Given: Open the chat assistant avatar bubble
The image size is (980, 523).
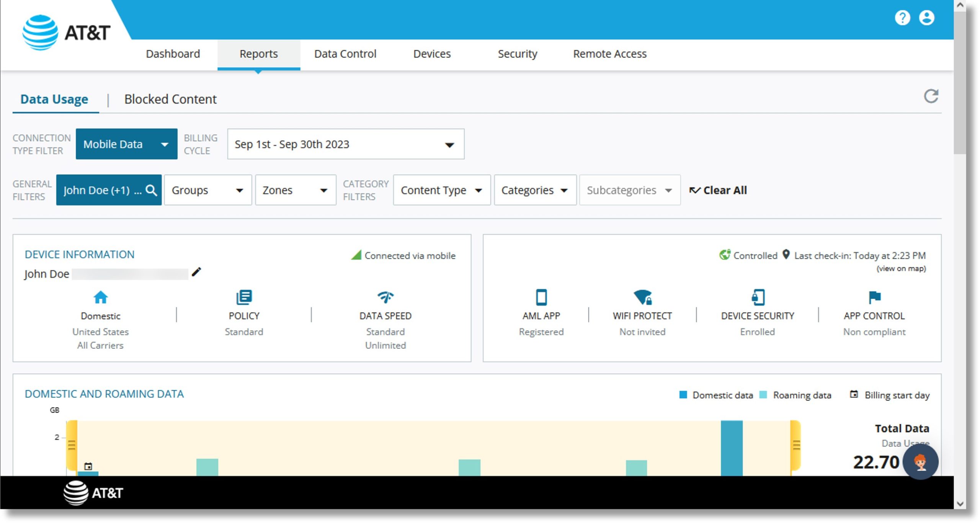Looking at the screenshot, I should click(920, 462).
